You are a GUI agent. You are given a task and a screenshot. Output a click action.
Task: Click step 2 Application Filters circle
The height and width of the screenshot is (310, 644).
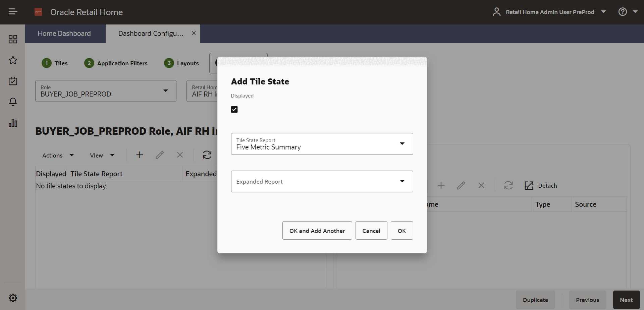(x=89, y=63)
